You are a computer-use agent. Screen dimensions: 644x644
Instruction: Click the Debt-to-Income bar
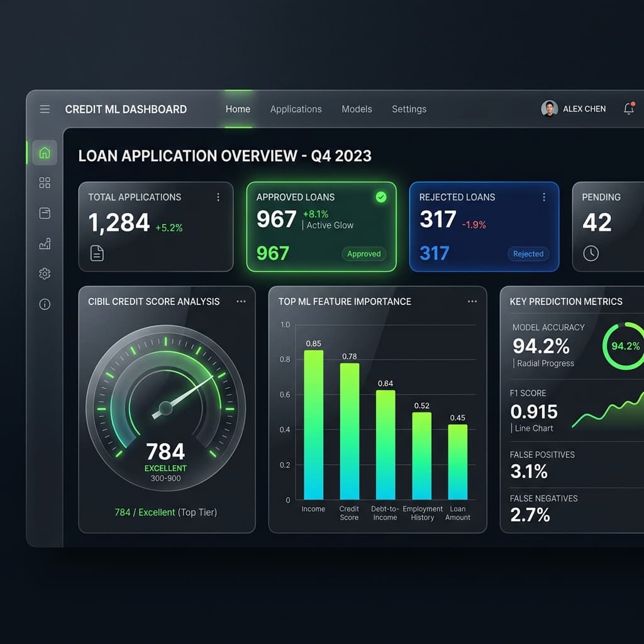pyautogui.click(x=386, y=445)
